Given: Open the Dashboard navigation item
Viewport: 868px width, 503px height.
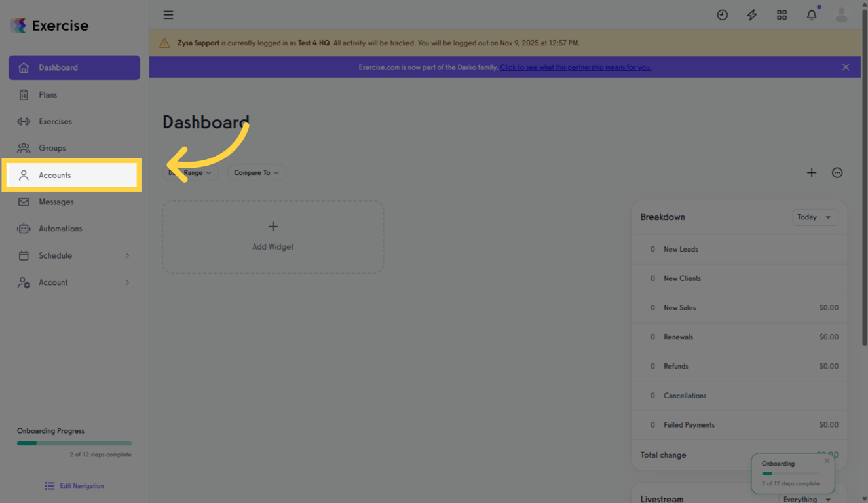Looking at the screenshot, I should [58, 67].
